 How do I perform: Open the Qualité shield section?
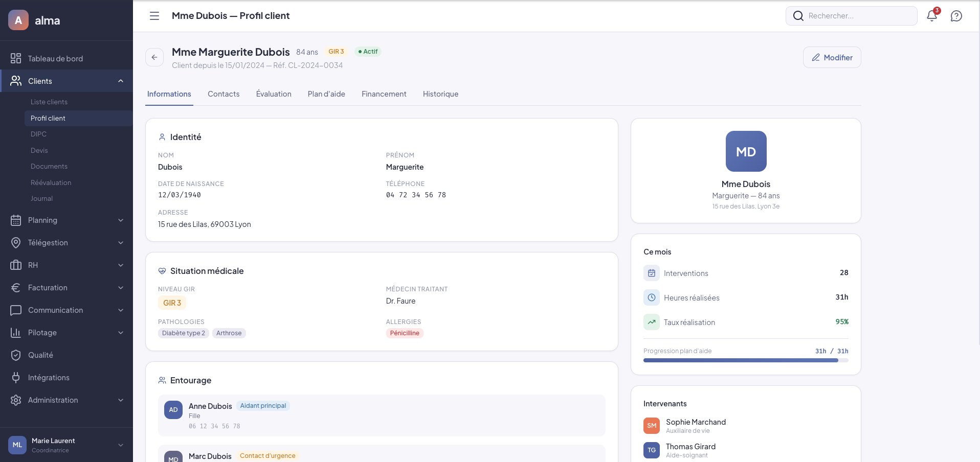40,355
